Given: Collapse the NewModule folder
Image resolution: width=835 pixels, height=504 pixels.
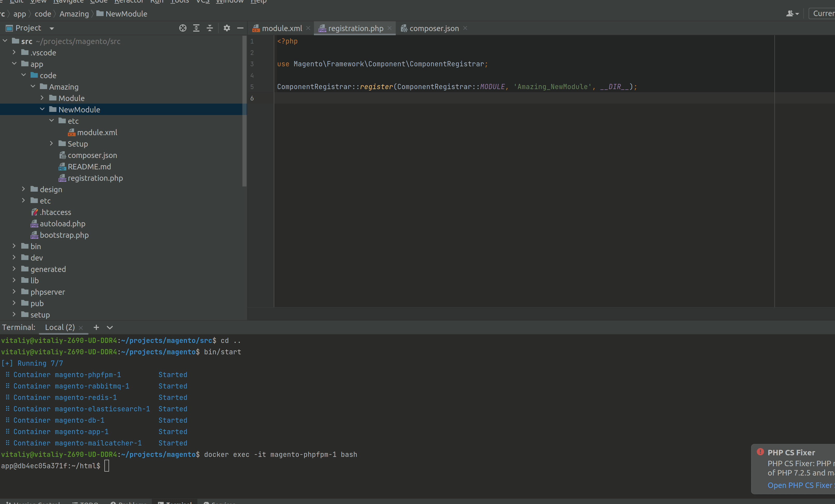Looking at the screenshot, I should [x=42, y=109].
